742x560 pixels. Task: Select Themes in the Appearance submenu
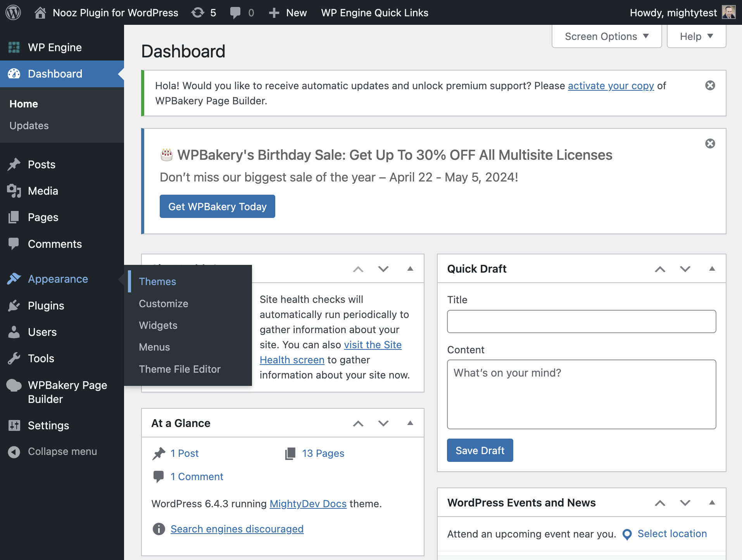tap(157, 282)
